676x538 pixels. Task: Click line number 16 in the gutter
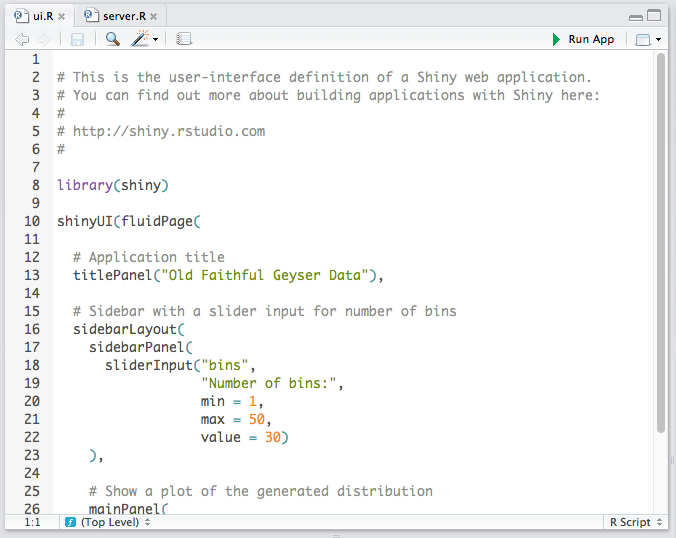coord(32,329)
